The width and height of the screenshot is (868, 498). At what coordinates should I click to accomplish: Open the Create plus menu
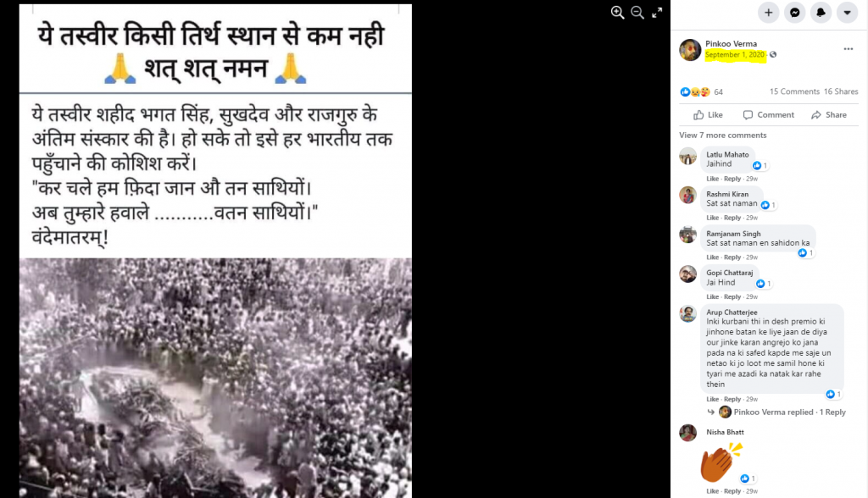pyautogui.click(x=768, y=13)
